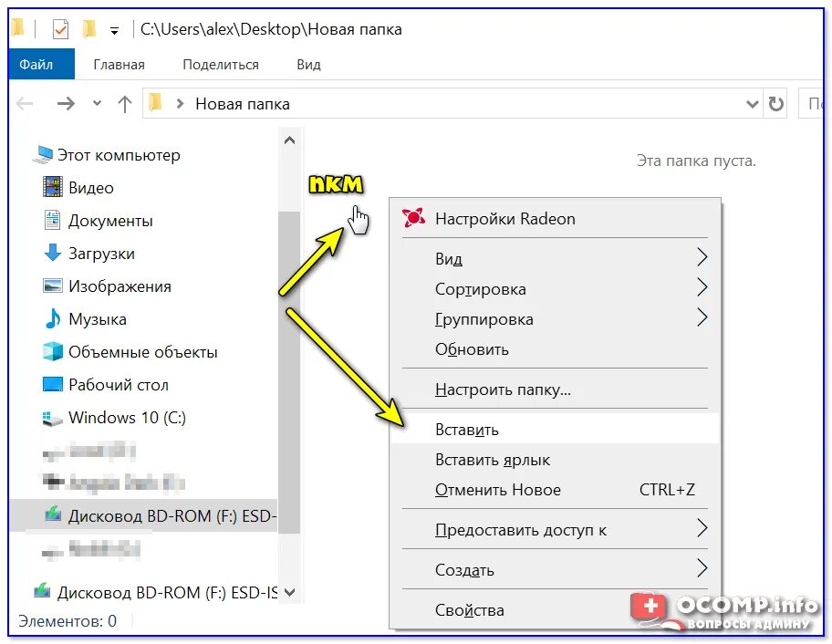Click the Radeon red icon in context menu
832x644 pixels.
413,217
